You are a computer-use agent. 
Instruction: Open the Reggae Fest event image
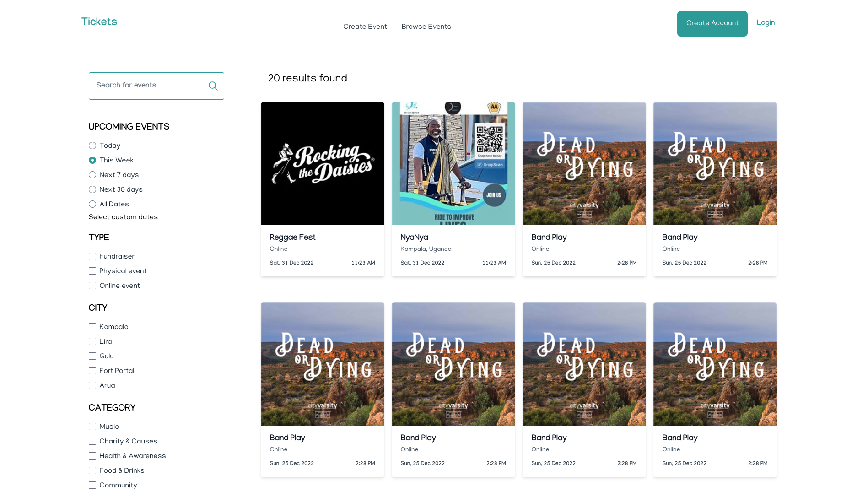(x=322, y=163)
